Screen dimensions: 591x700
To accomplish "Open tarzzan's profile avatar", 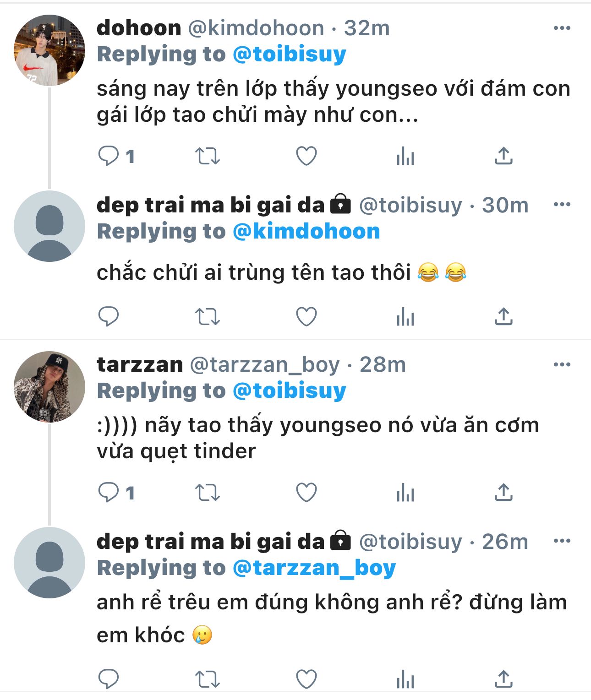I will point(49,387).
